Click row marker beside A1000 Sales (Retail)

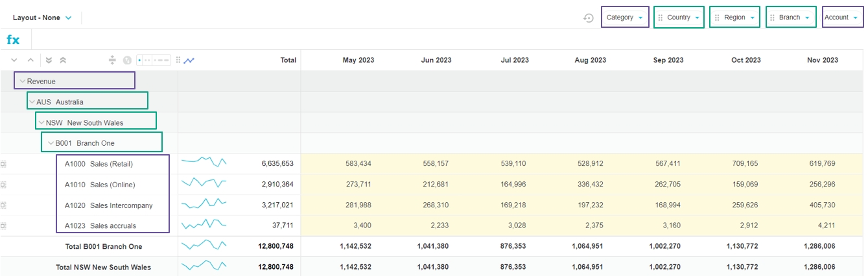coord(3,164)
